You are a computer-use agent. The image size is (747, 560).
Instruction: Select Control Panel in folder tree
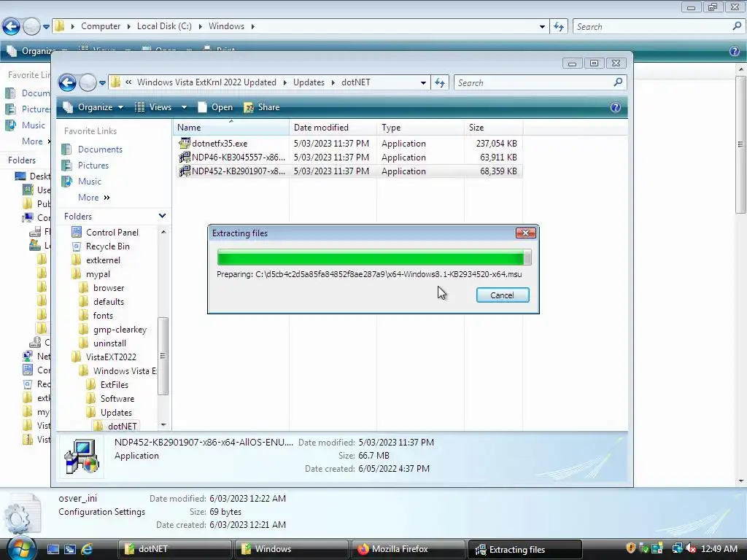click(112, 233)
